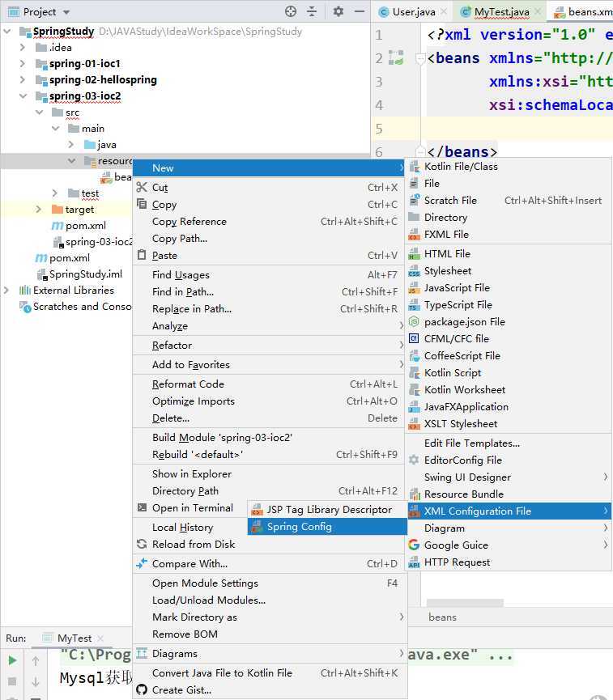Click Swing UI Designer submenu
Image resolution: width=613 pixels, height=700 pixels.
point(509,477)
